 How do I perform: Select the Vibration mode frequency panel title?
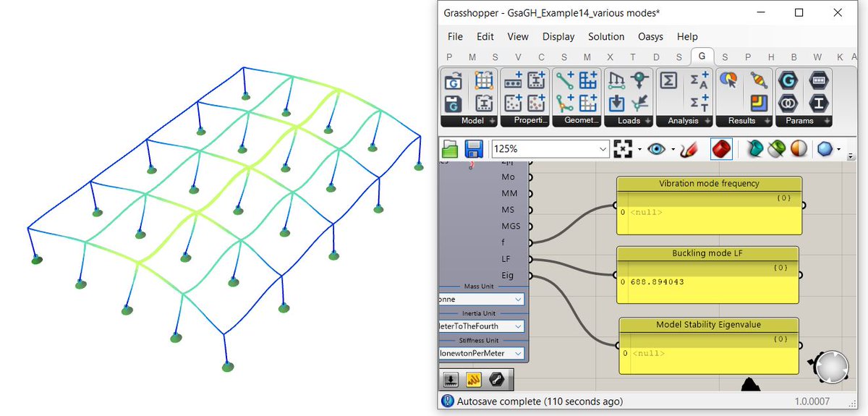click(x=709, y=184)
